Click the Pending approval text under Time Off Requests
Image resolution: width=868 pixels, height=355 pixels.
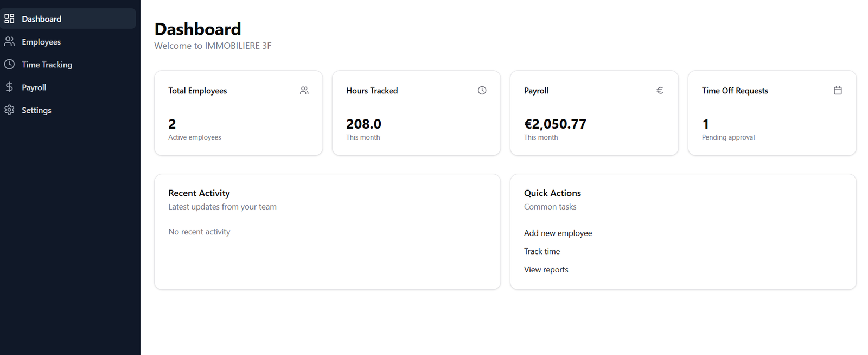click(728, 137)
